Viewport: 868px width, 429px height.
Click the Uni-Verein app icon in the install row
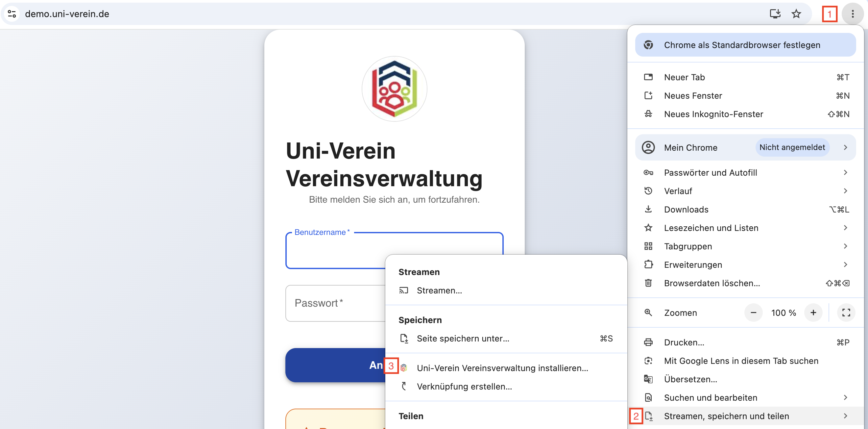pyautogui.click(x=404, y=368)
